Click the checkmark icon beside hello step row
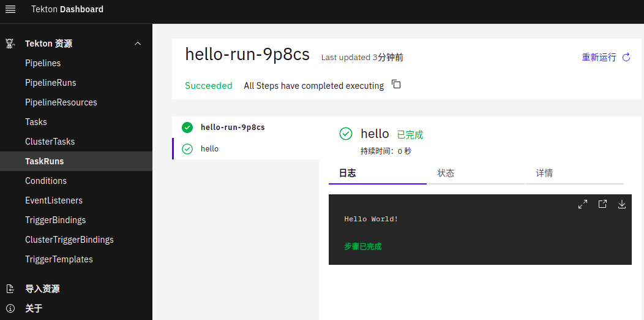Screen dimensions: 644x320 (x=187, y=149)
